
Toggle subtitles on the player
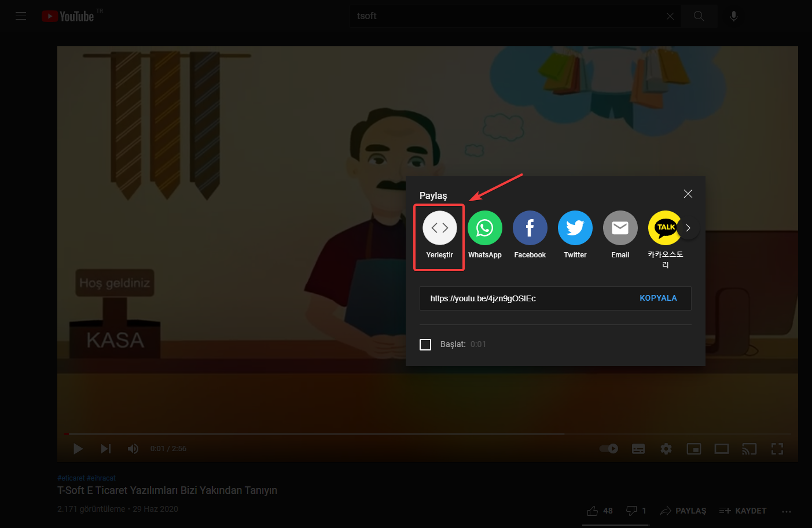click(x=638, y=449)
